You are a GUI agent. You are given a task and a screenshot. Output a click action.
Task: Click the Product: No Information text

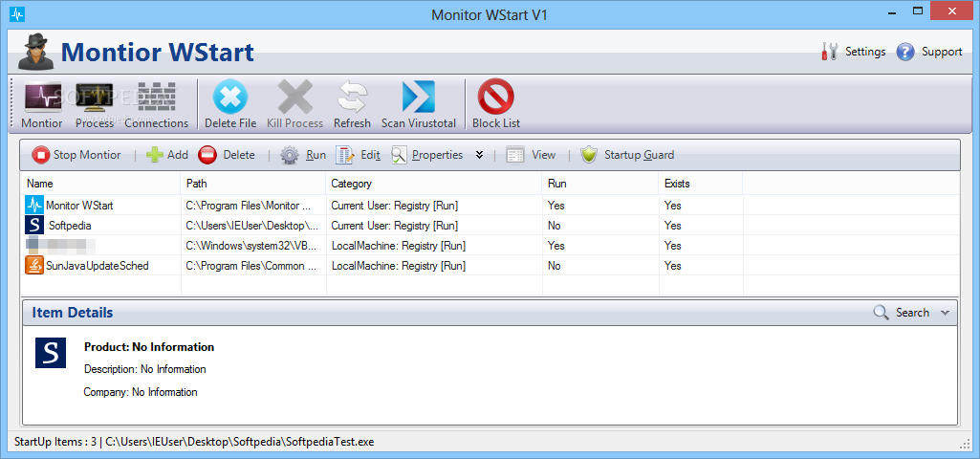click(149, 347)
